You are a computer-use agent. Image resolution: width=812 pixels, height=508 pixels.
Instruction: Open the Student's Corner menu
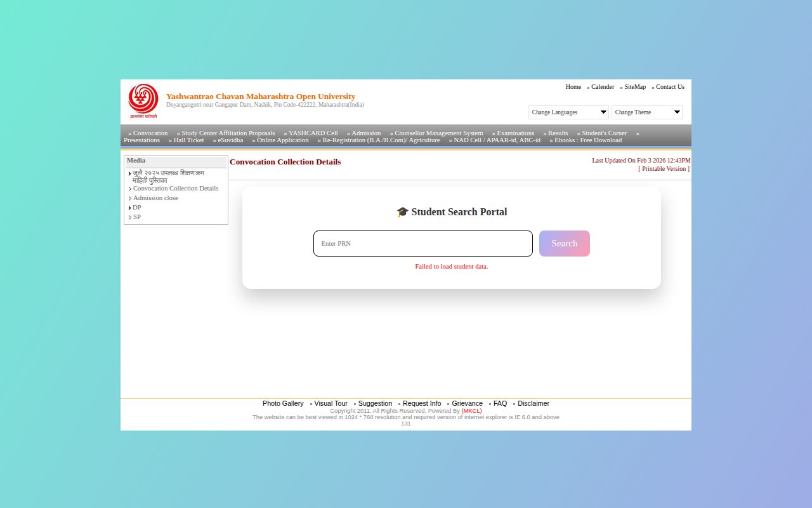605,133
